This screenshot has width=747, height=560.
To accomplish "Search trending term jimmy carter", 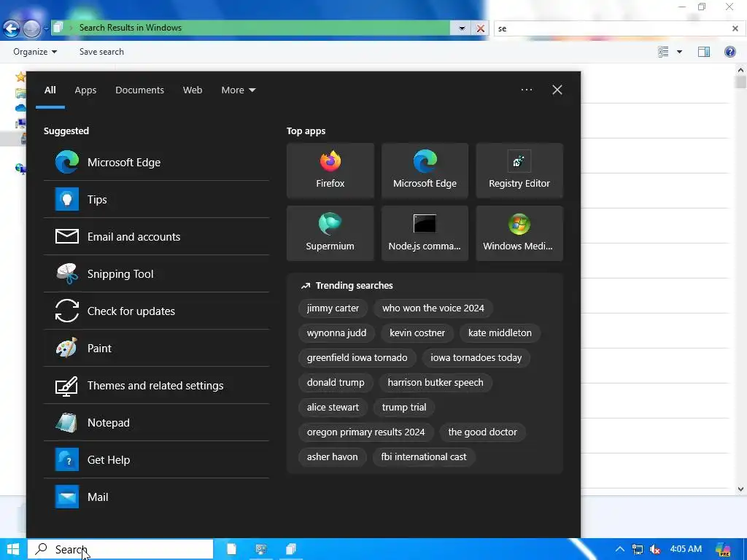I will pos(333,308).
